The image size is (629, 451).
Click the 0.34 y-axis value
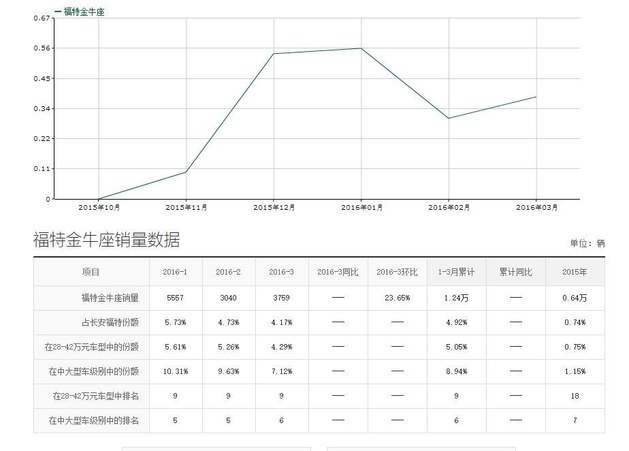(x=42, y=108)
